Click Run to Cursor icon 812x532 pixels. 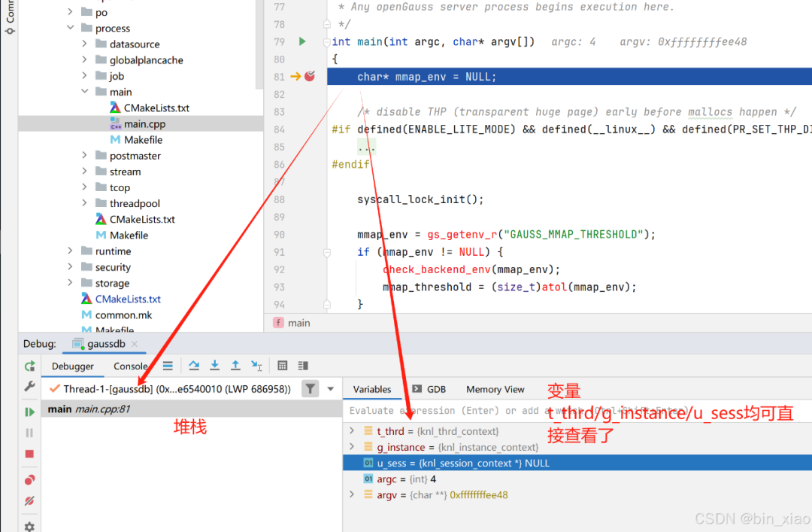point(256,366)
